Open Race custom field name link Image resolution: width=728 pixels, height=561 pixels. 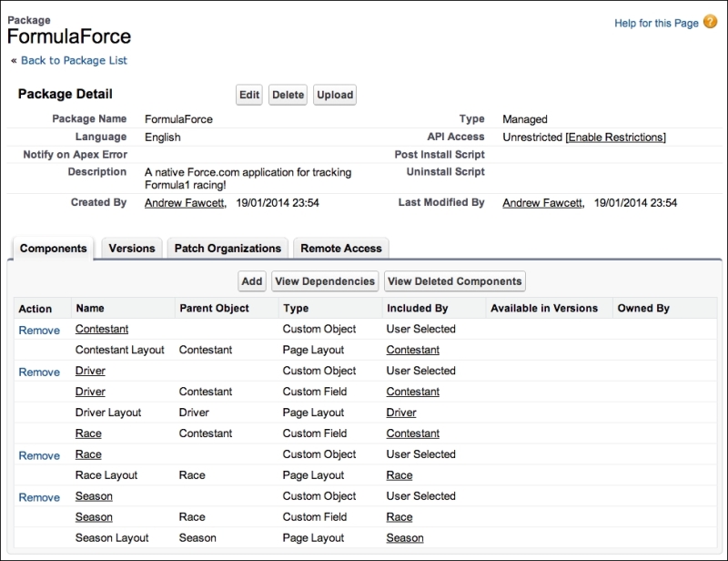tap(88, 433)
